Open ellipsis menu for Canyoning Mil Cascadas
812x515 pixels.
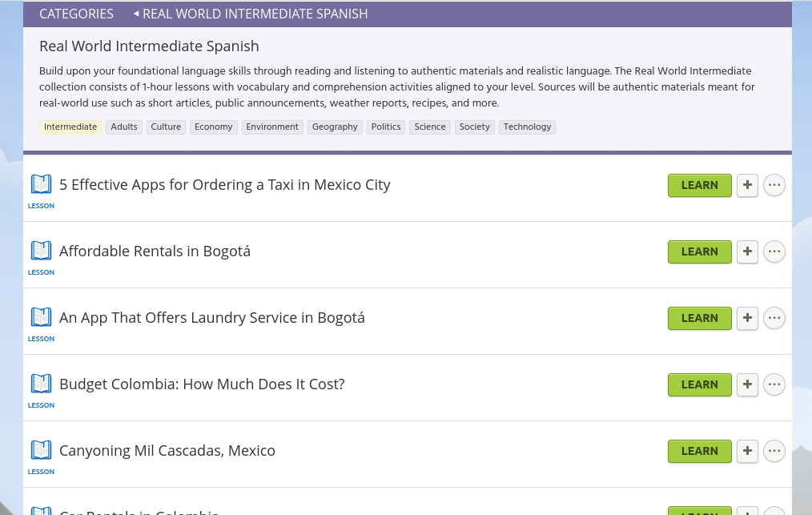pyautogui.click(x=774, y=451)
